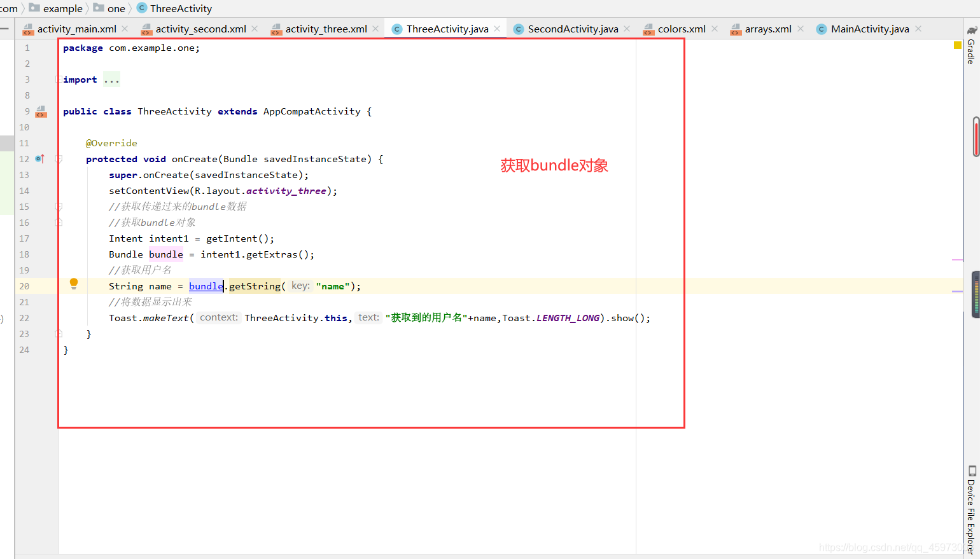This screenshot has height=559, width=980.
Task: Click the getIntent() call on line 17
Action: click(237, 238)
